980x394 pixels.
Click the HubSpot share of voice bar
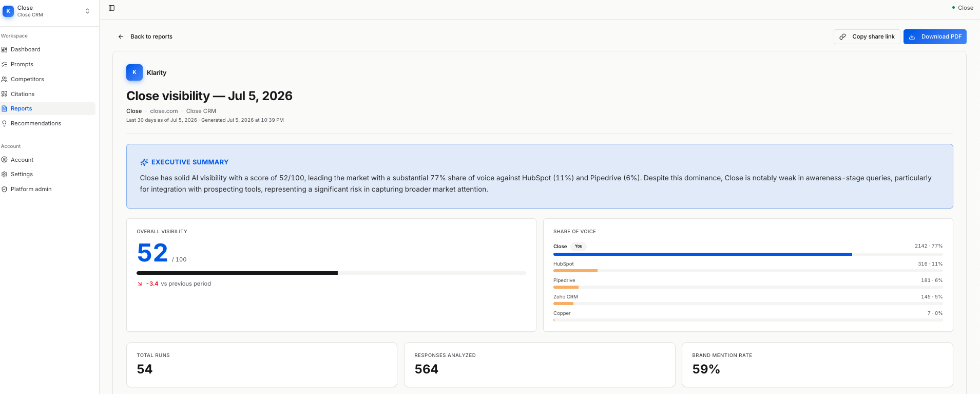(748, 271)
